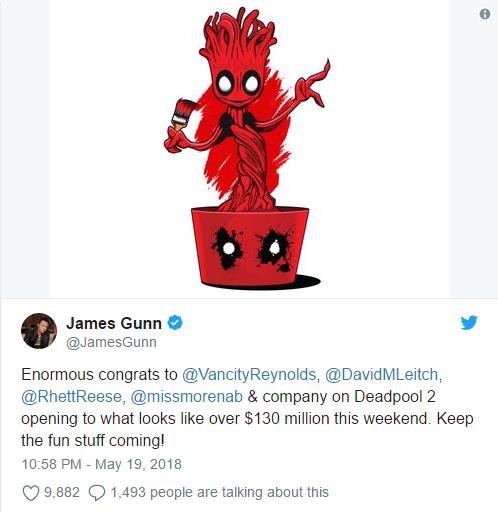Click the Twitter bird logo

click(x=469, y=322)
